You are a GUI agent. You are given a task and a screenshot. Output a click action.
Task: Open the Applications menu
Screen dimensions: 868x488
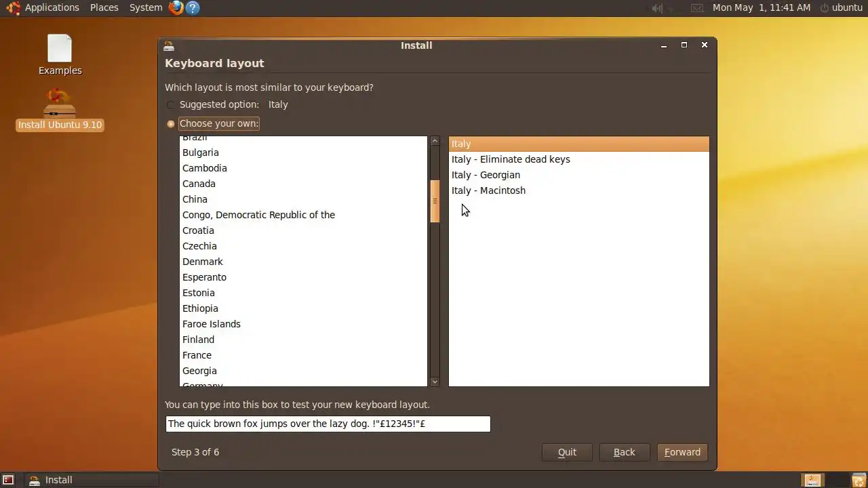pyautogui.click(x=52, y=8)
